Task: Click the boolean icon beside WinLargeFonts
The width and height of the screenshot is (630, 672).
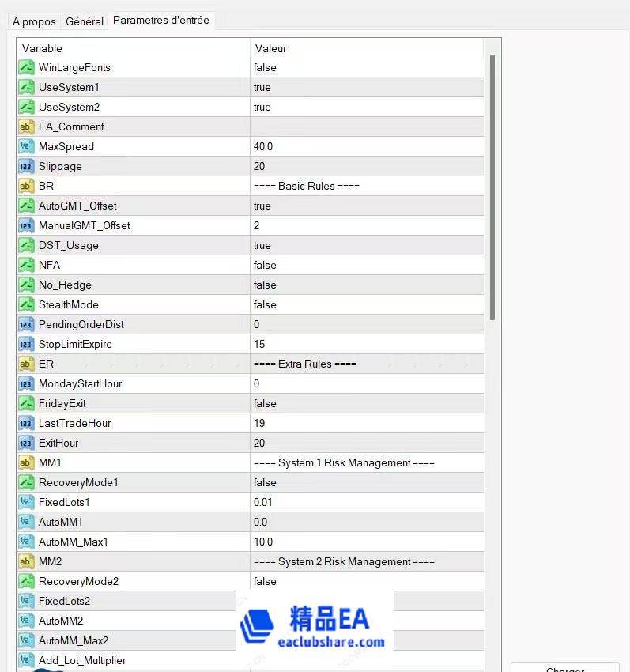Action: [x=26, y=67]
